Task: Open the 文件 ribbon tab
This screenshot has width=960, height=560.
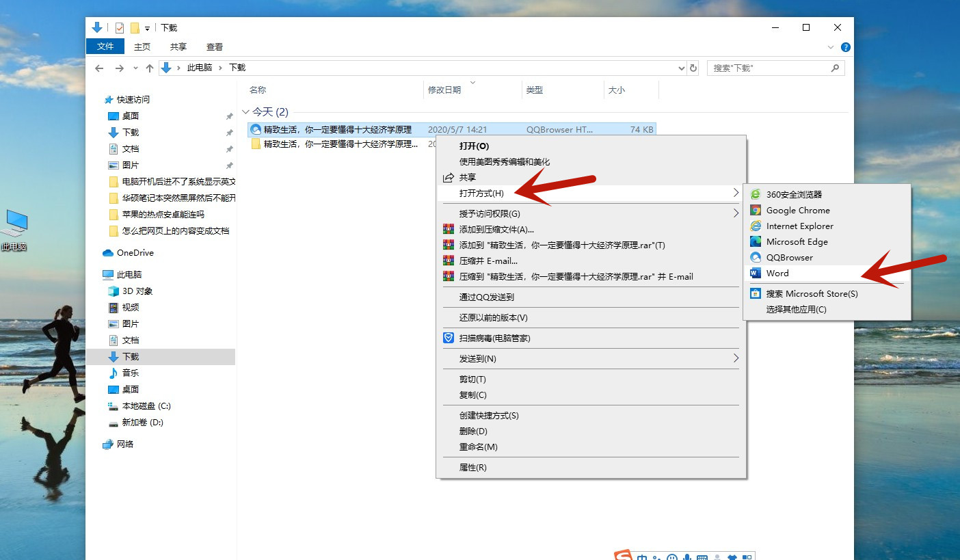Action: [105, 46]
